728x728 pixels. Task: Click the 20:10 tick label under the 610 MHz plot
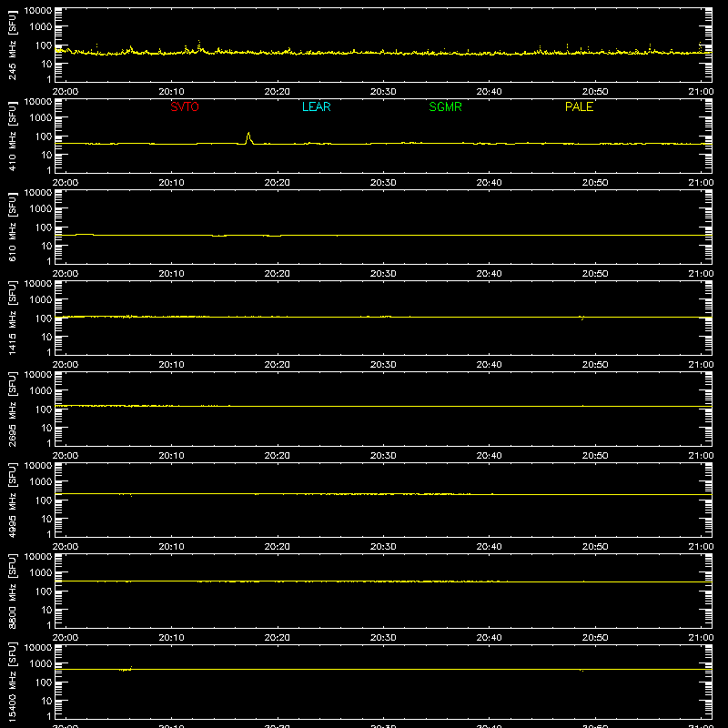point(171,274)
